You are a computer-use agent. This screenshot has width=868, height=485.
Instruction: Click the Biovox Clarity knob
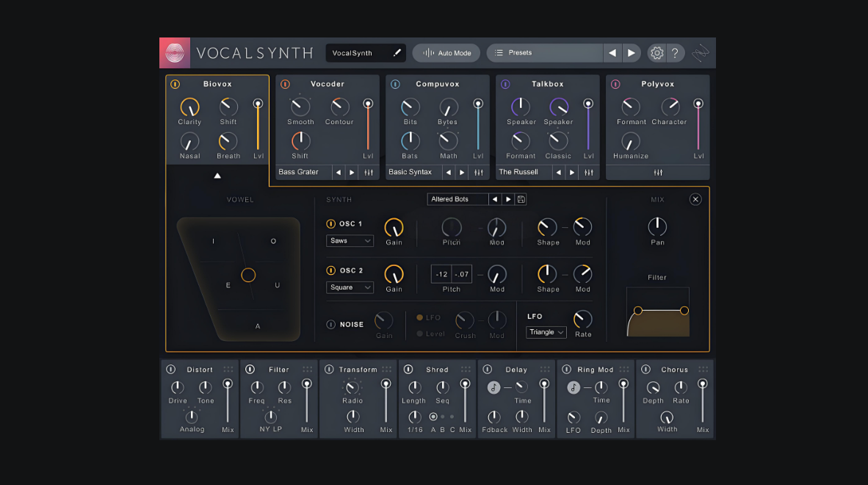(x=189, y=107)
